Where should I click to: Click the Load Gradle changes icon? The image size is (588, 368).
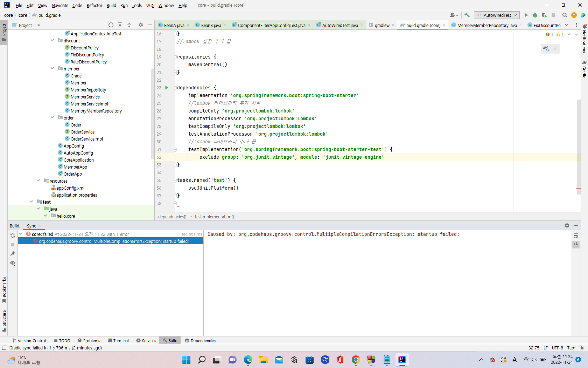pos(546,49)
